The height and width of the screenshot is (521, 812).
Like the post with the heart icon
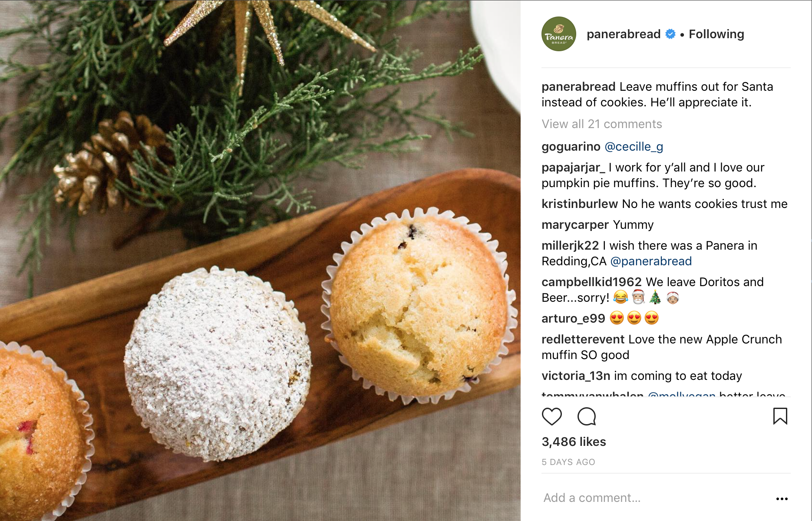pos(552,416)
